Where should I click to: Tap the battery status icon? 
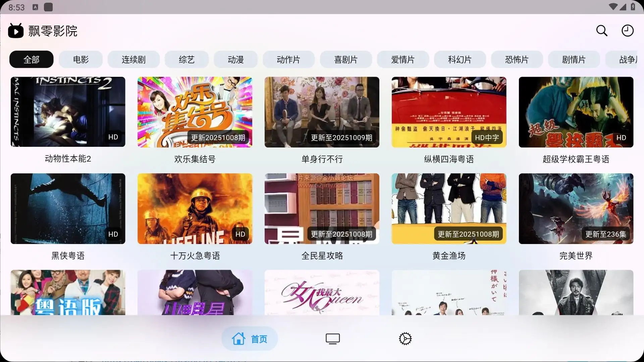[633, 7]
